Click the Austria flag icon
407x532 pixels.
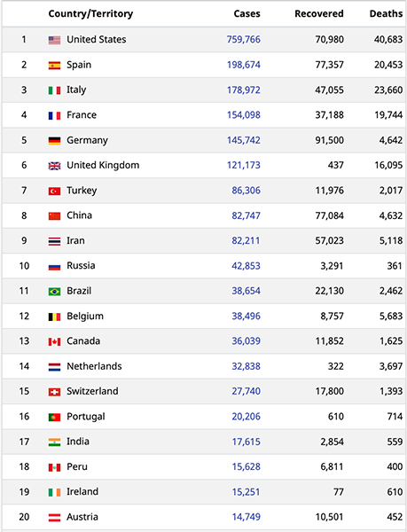(54, 517)
